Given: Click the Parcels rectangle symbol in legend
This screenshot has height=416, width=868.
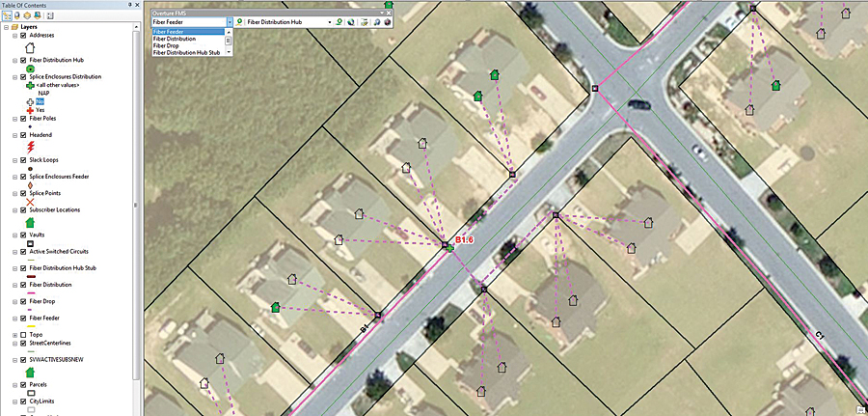Looking at the screenshot, I should tap(31, 393).
